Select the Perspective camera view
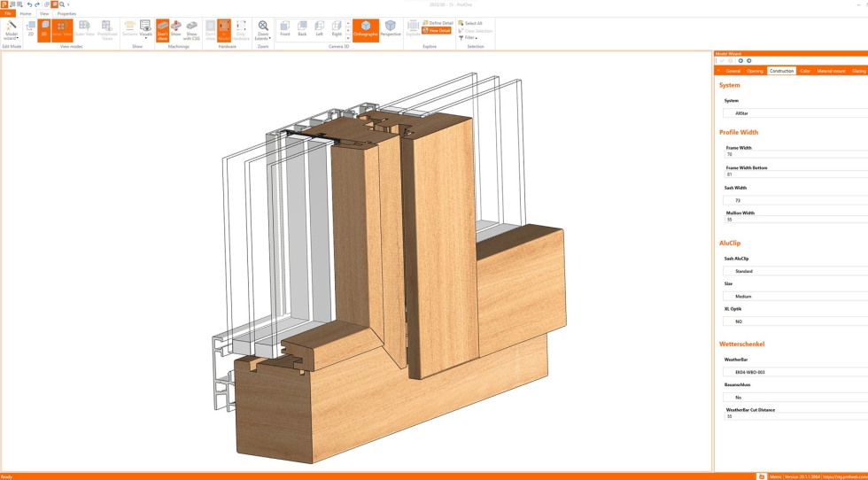This screenshot has width=868, height=480. click(390, 29)
